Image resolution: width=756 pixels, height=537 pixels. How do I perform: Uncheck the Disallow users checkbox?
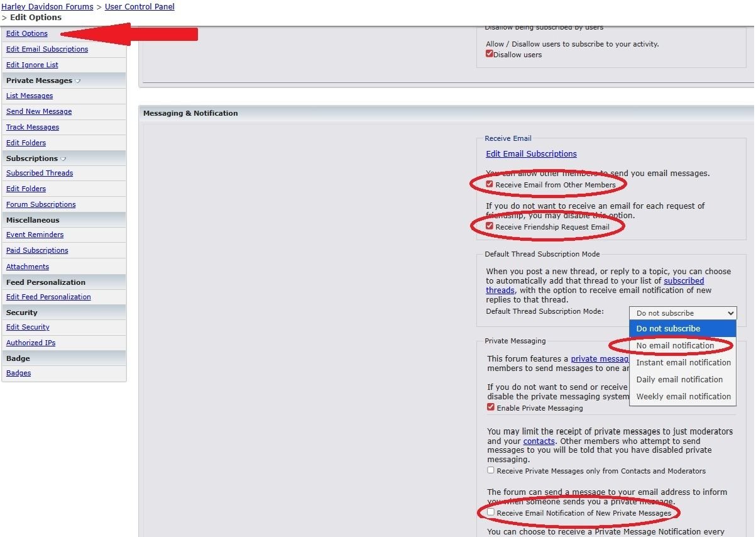coord(490,54)
